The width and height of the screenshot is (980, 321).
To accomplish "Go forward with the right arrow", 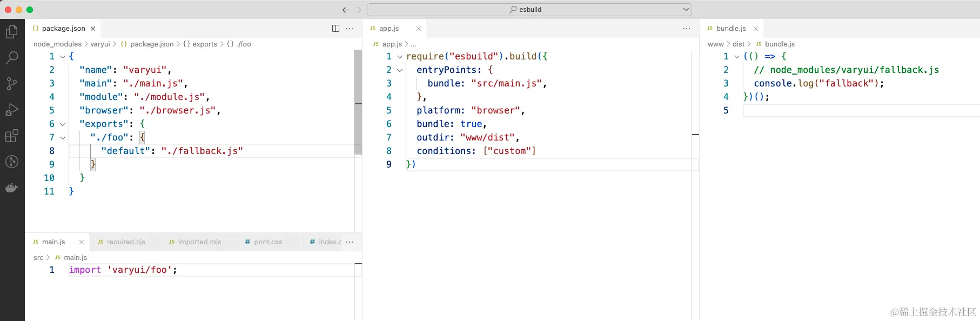I will 358,10.
